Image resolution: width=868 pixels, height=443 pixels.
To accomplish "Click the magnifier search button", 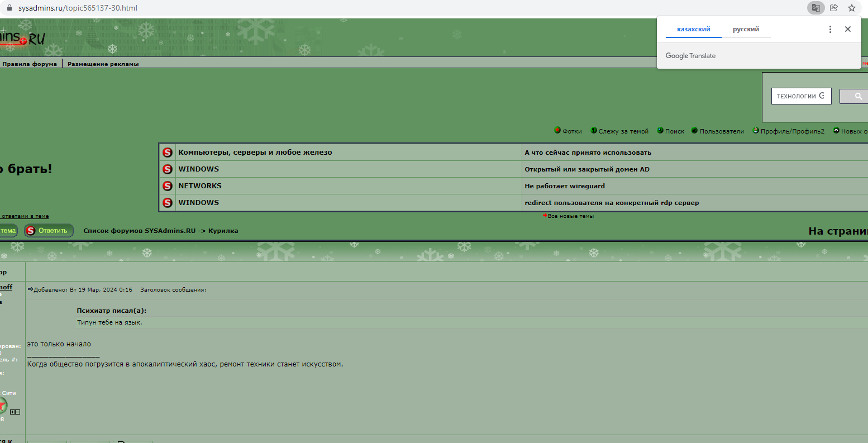I will point(855,96).
